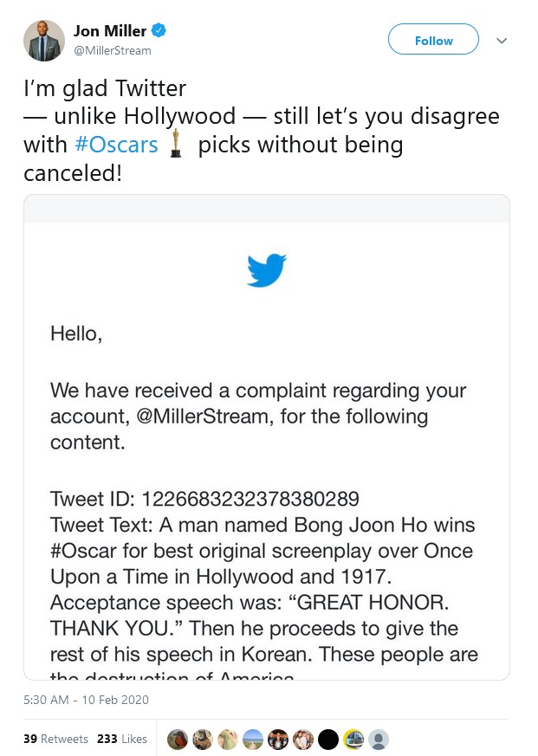Image resolution: width=538 pixels, height=756 pixels.
Task: Click the blue verified badge
Action: (159, 30)
